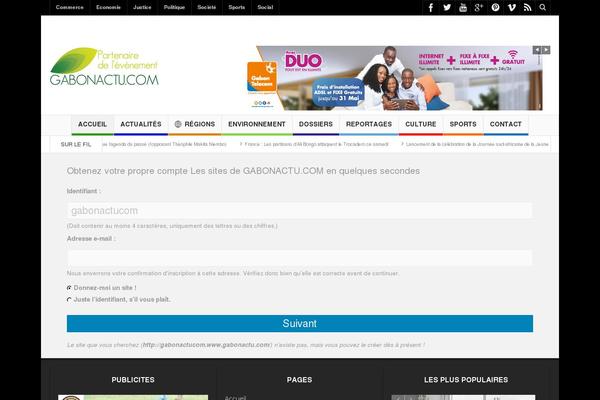Open the Pinterest icon

click(495, 7)
